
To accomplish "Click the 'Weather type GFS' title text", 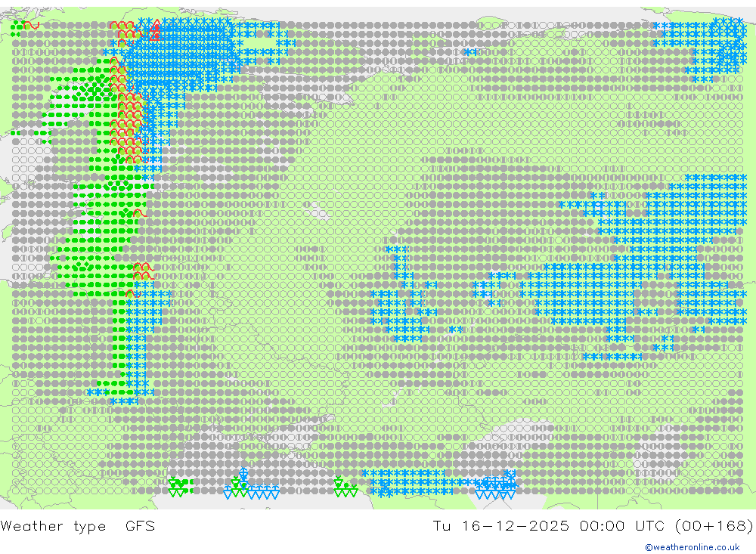I will click(x=78, y=525).
